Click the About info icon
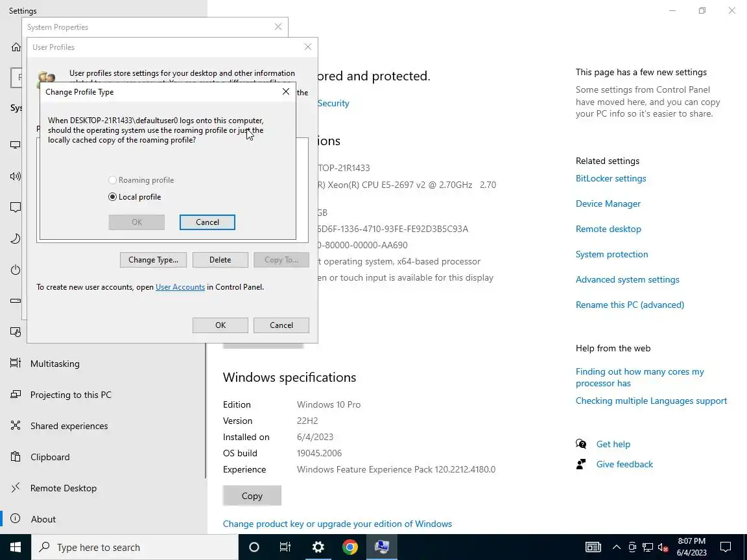This screenshot has width=747, height=560. (16, 519)
